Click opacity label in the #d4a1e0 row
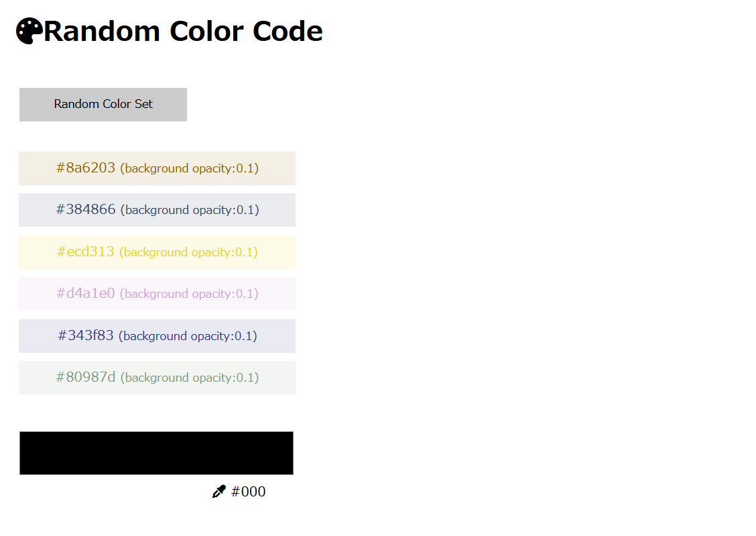The height and width of the screenshot is (536, 756). tap(189, 294)
